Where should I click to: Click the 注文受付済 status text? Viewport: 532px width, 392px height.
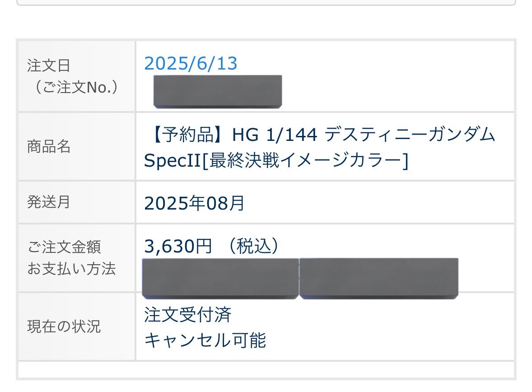pyautogui.click(x=188, y=315)
